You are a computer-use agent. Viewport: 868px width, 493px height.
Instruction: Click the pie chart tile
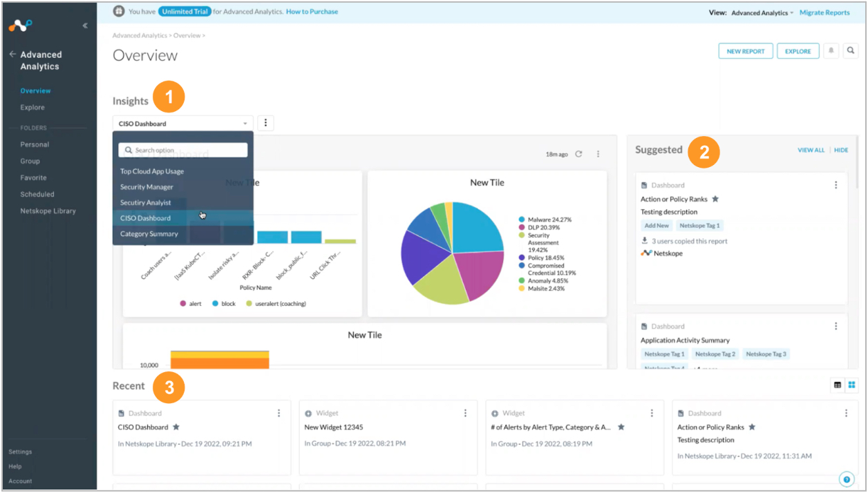487,244
